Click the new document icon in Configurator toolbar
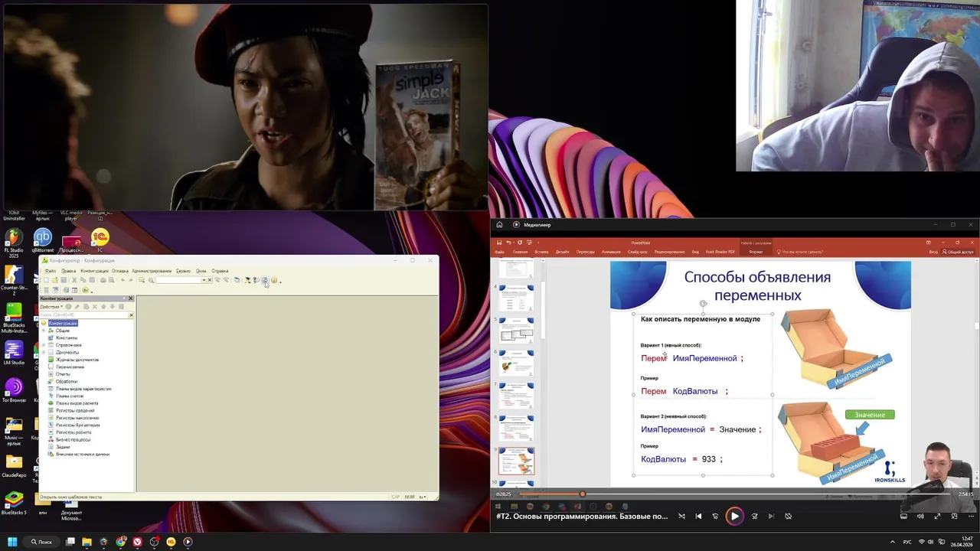Viewport: 980px width, 551px height. pyautogui.click(x=46, y=280)
